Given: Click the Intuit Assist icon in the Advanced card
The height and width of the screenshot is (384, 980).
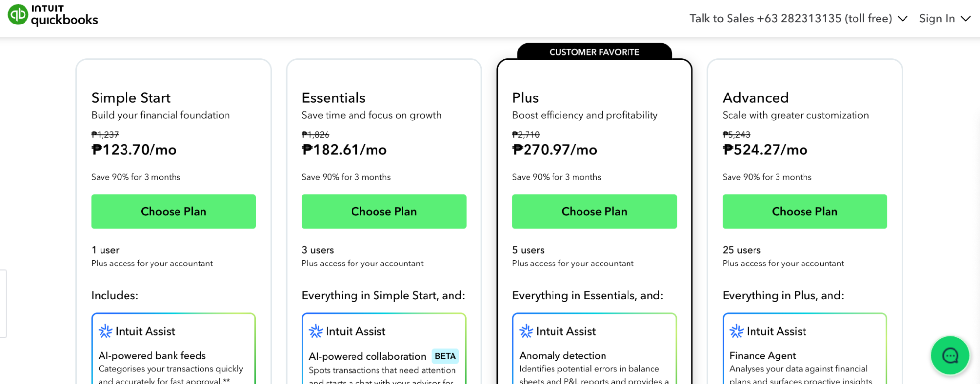Looking at the screenshot, I should click(735, 331).
